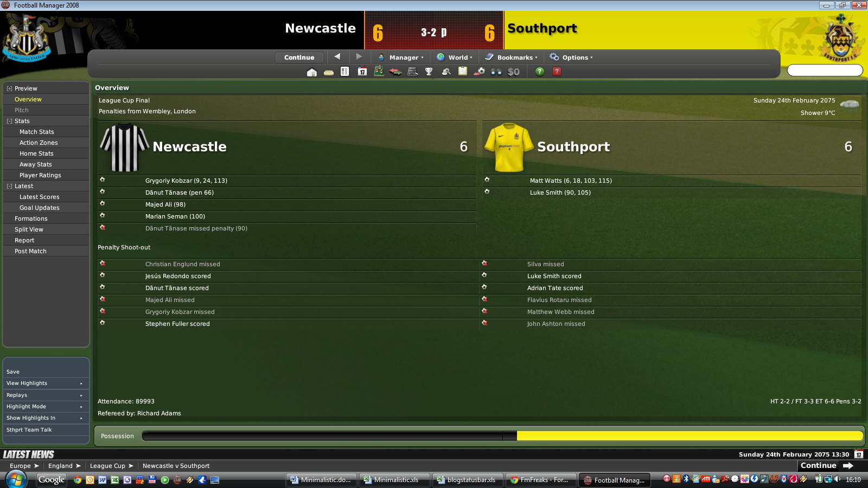
Task: Open the green help question mark
Action: point(540,72)
